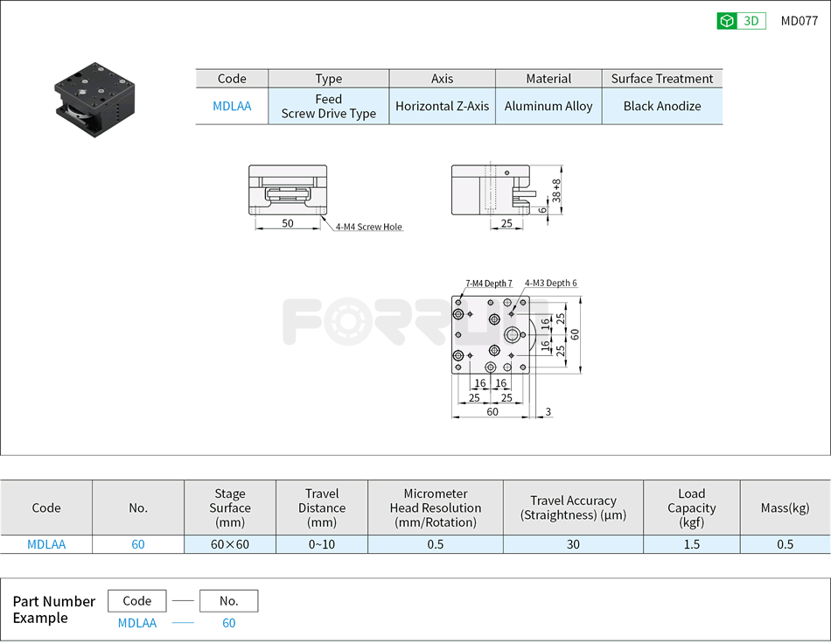831x644 pixels.
Task: Click the Load Capacity column header
Action: (x=691, y=507)
